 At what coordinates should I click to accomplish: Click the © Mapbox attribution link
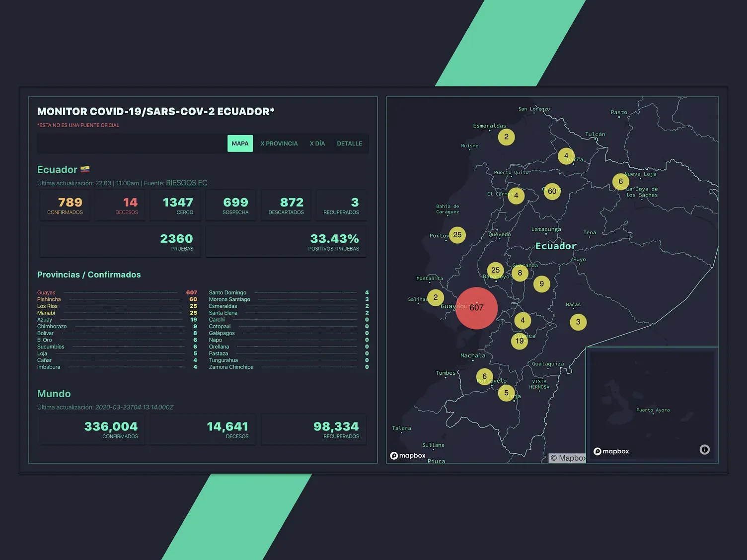point(567,458)
